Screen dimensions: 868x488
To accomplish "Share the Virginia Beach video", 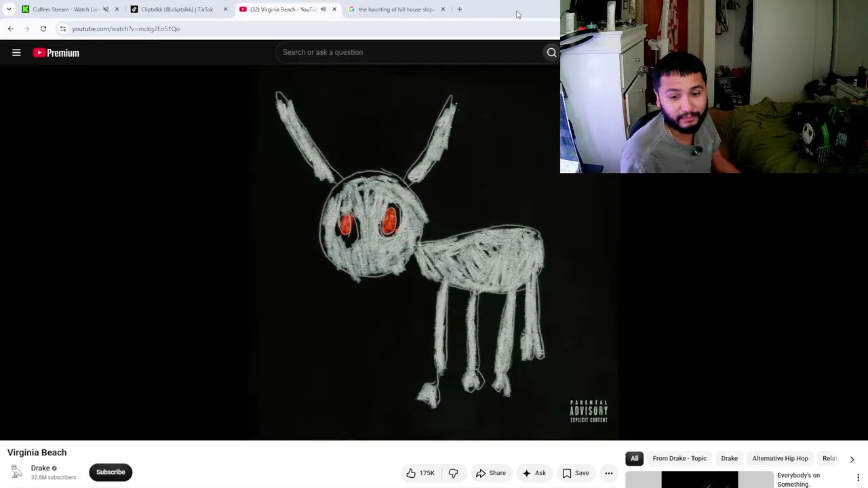I will coord(490,473).
